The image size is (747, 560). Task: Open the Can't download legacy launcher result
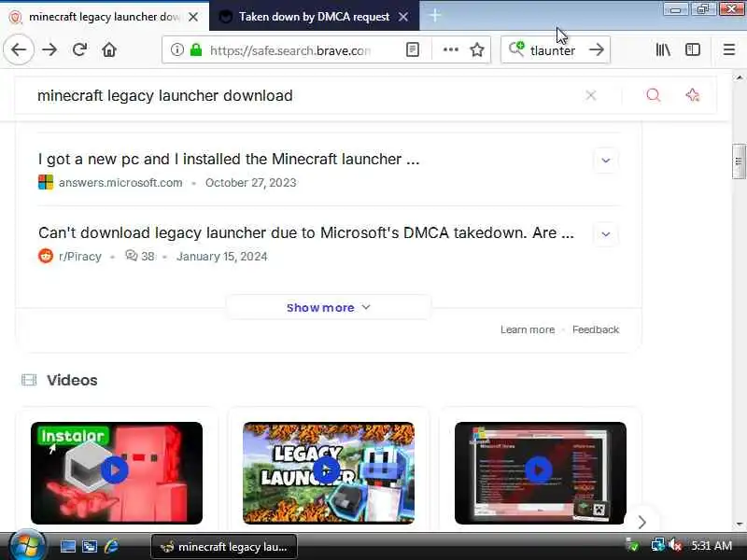[x=306, y=232]
